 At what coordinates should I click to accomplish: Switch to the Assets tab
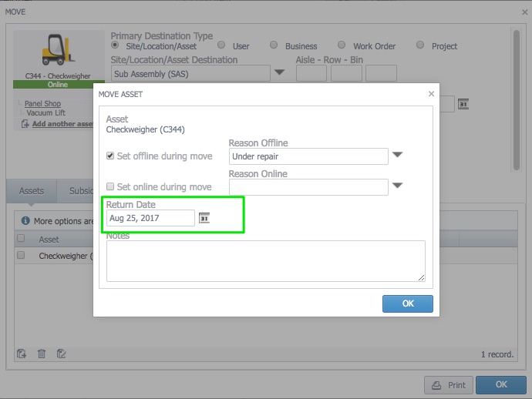coord(32,191)
